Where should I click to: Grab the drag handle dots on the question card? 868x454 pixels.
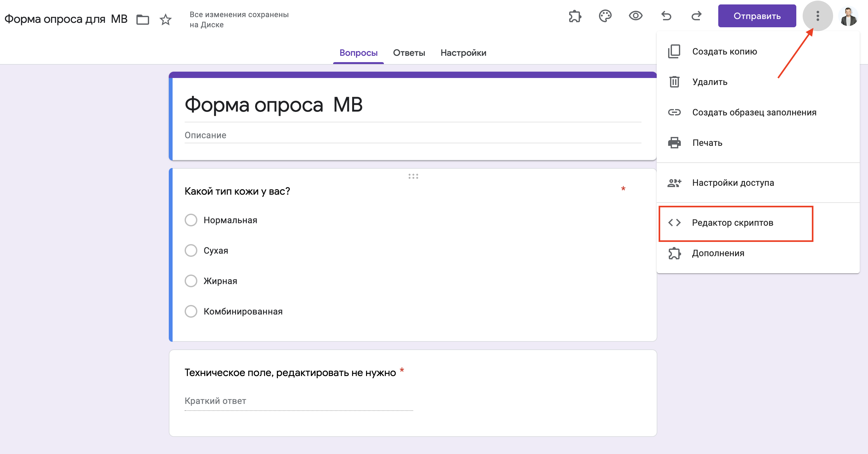point(413,176)
